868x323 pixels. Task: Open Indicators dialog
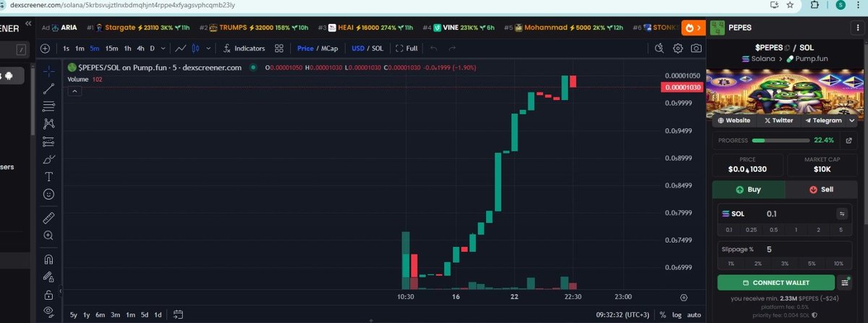point(244,49)
